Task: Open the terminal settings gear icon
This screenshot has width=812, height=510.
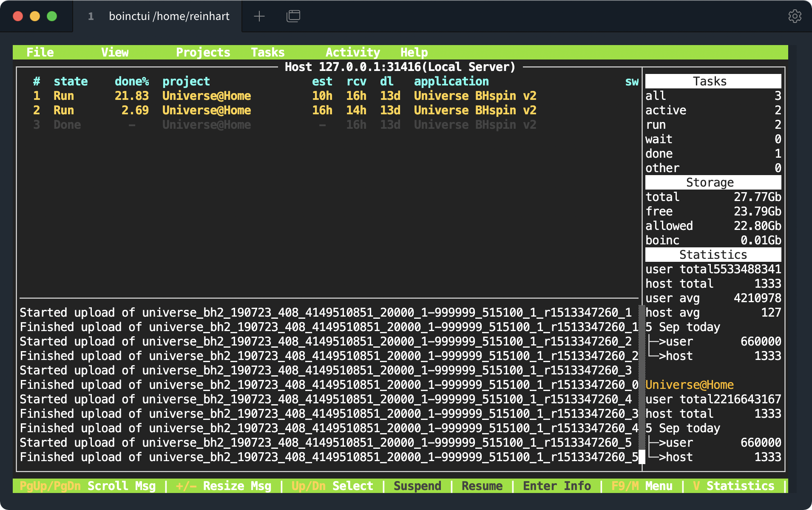Action: pos(794,16)
